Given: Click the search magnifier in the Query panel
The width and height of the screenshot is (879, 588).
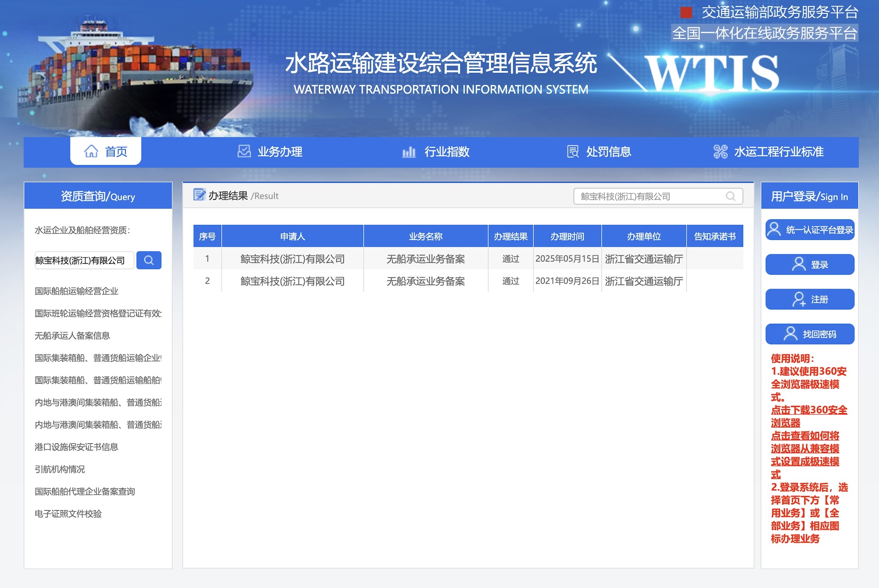Looking at the screenshot, I should click(x=149, y=260).
